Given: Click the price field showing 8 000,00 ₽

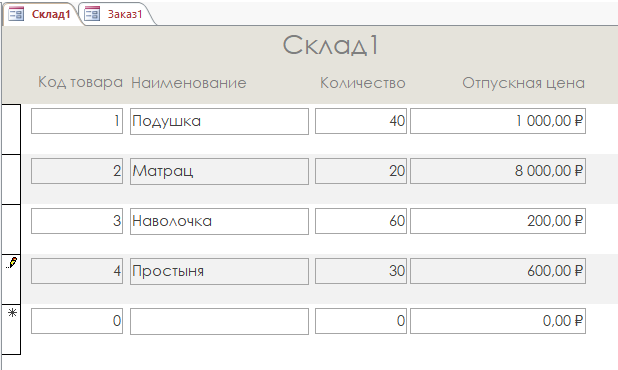Looking at the screenshot, I should tap(498, 171).
